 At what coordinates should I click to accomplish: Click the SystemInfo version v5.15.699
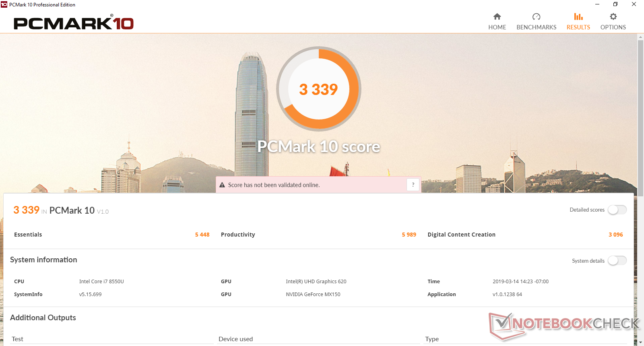[x=90, y=295]
